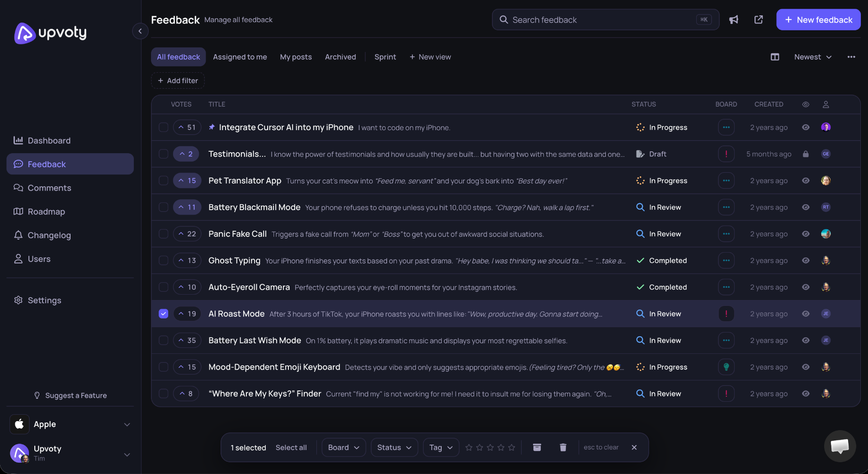Viewport: 868px width, 474px height.
Task: Click the board icon on AI Roast Mode
Action: pos(726,314)
